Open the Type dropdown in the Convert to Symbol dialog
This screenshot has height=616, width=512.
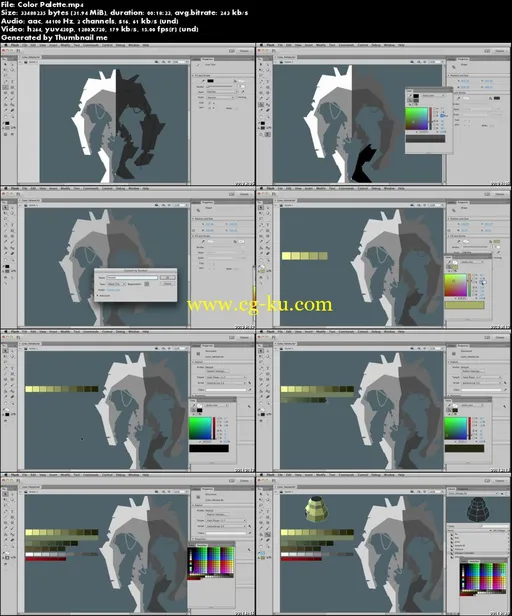click(x=116, y=284)
